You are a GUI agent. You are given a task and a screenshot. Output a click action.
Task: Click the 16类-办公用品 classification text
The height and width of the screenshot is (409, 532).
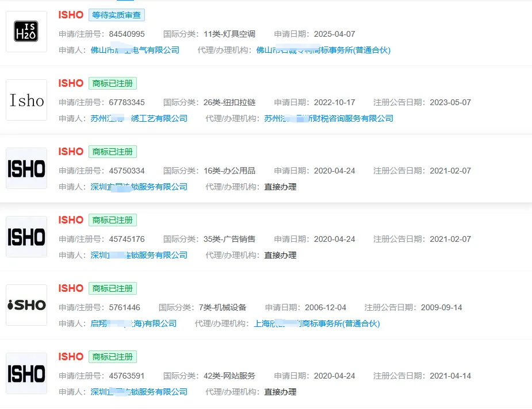click(x=229, y=171)
